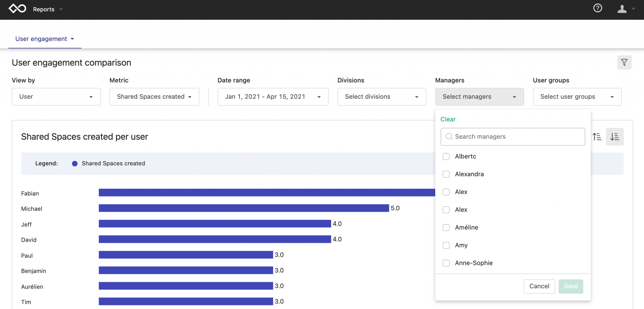
Task: Click the help question mark icon
Action: click(x=598, y=8)
